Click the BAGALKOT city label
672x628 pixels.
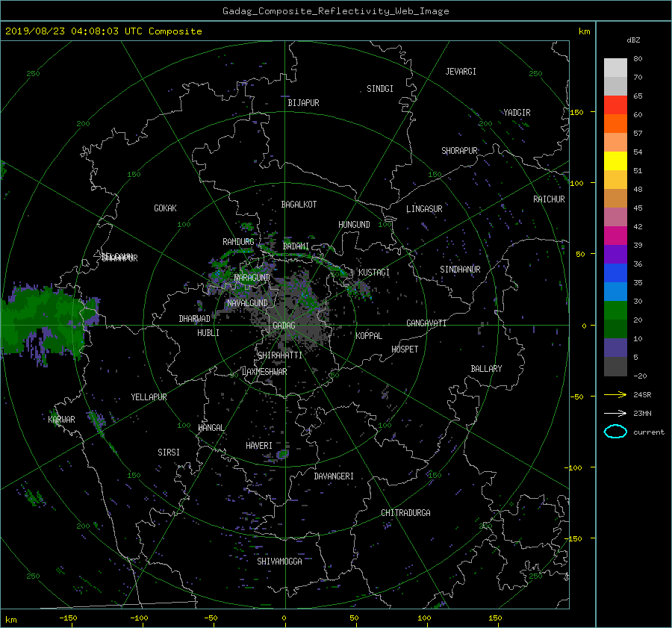(x=299, y=205)
